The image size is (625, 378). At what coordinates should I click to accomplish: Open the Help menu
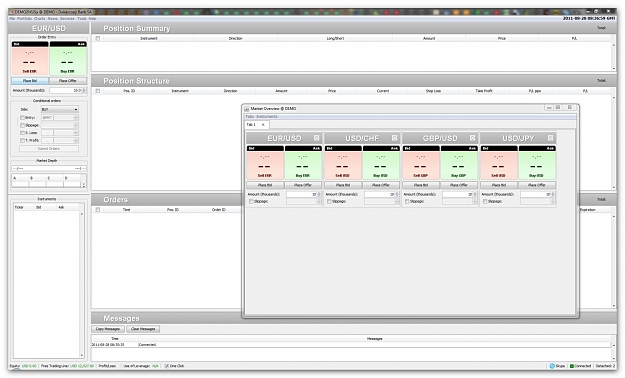[92, 19]
